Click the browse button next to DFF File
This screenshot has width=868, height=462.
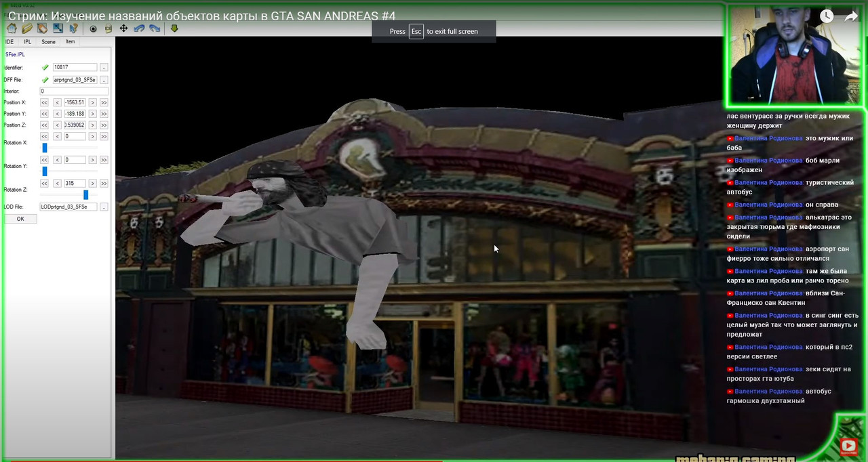click(x=104, y=80)
